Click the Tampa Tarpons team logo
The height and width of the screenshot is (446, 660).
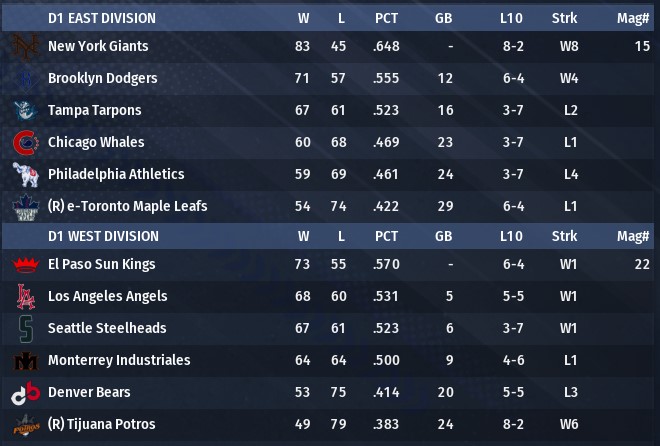24,110
